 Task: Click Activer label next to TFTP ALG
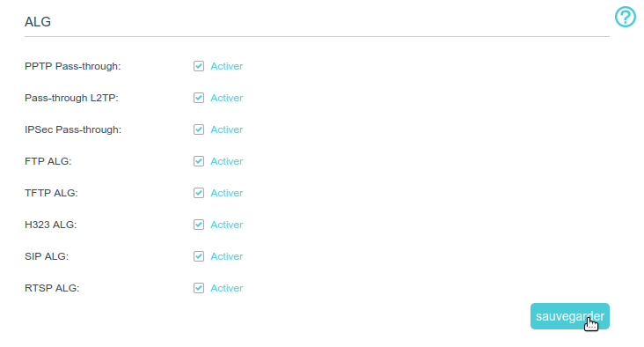[x=227, y=193]
